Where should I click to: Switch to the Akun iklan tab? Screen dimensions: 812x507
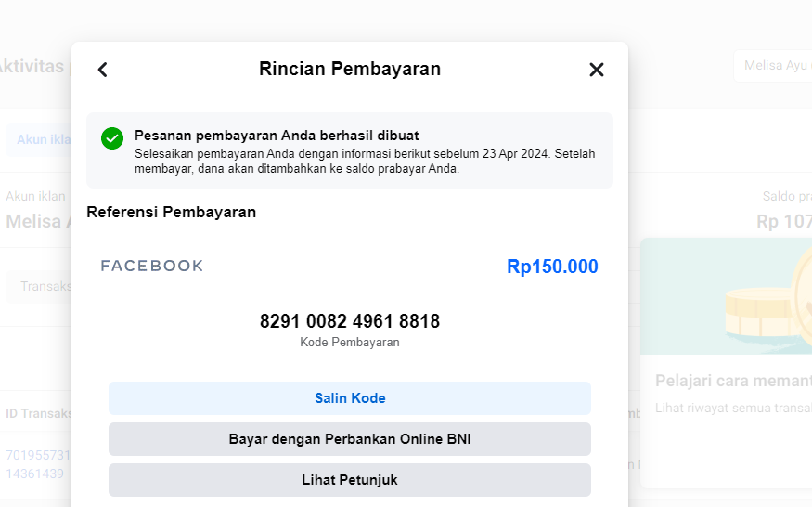coord(42,139)
